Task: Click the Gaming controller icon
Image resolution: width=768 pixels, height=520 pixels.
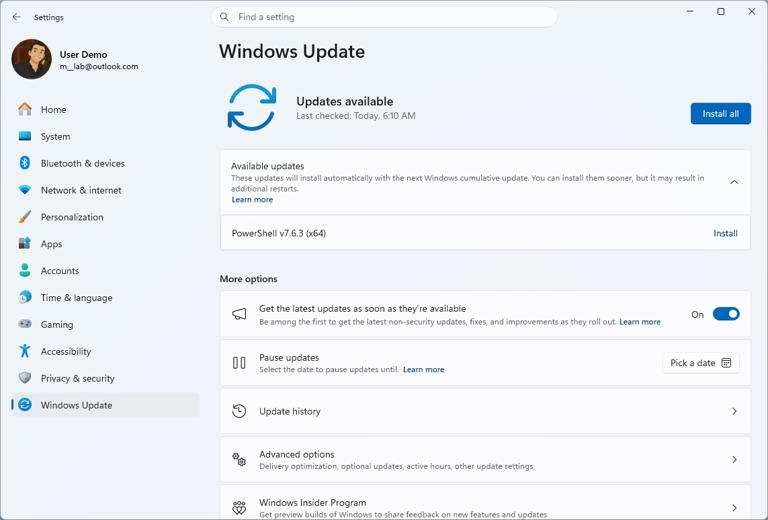Action: [x=24, y=324]
